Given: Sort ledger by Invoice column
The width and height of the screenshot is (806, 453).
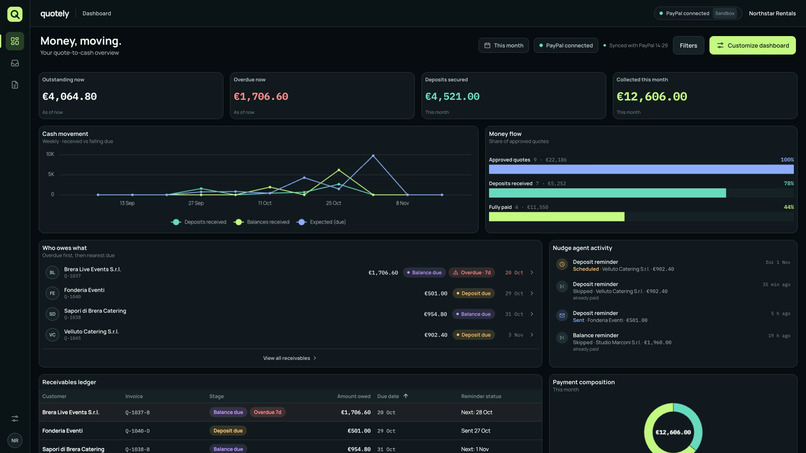Looking at the screenshot, I should click(x=134, y=396).
